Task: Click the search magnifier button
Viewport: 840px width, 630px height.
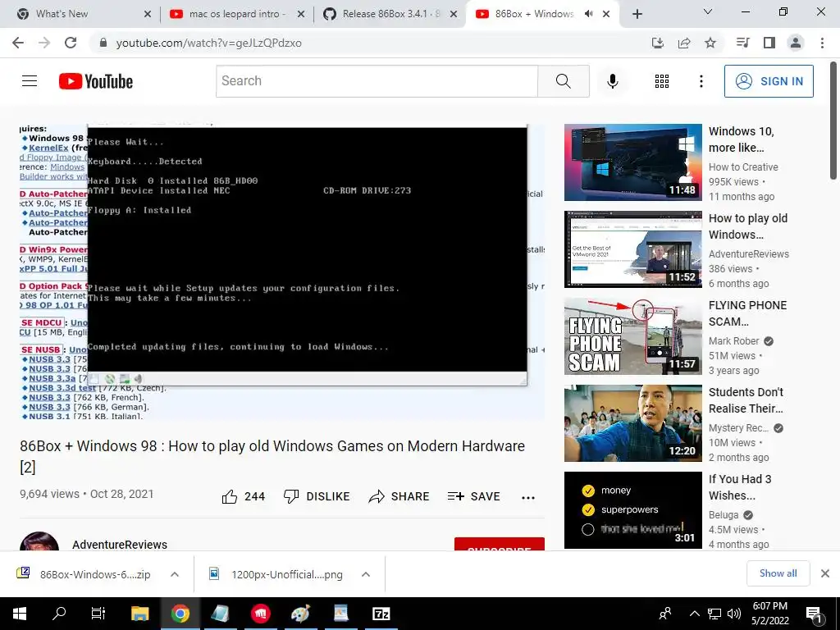Action: [564, 81]
